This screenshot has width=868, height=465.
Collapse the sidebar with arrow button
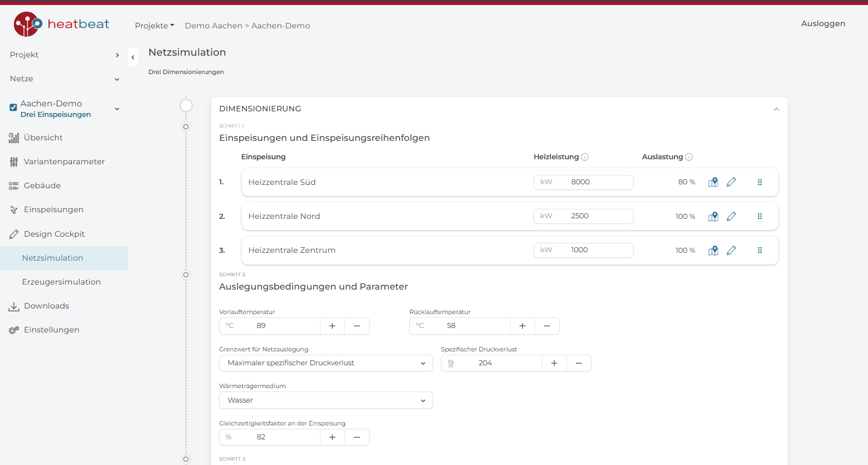tap(133, 57)
